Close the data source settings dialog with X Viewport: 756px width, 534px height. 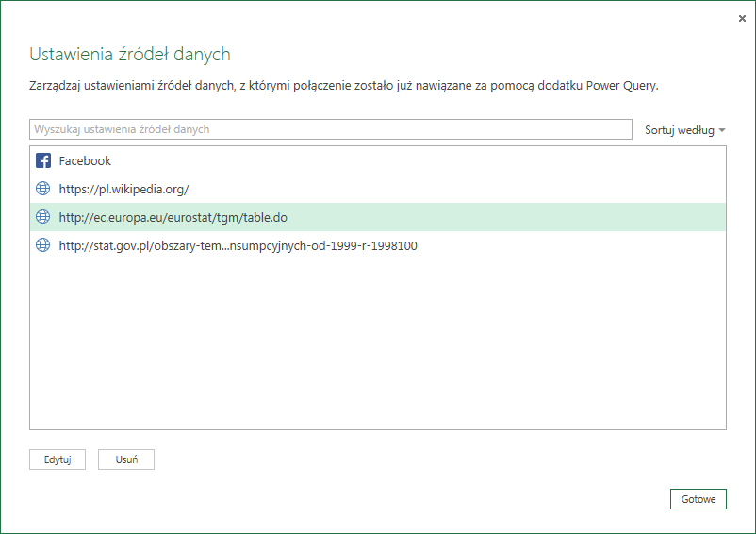click(743, 17)
